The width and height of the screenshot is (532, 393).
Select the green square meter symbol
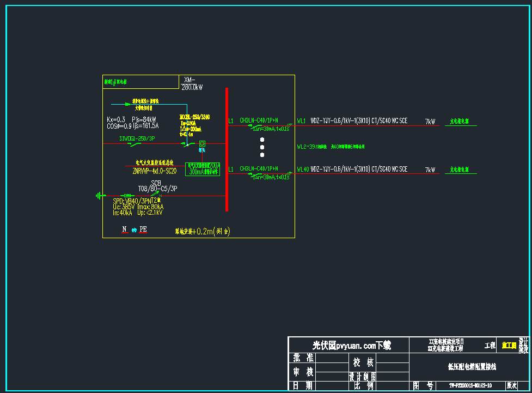click(201, 143)
